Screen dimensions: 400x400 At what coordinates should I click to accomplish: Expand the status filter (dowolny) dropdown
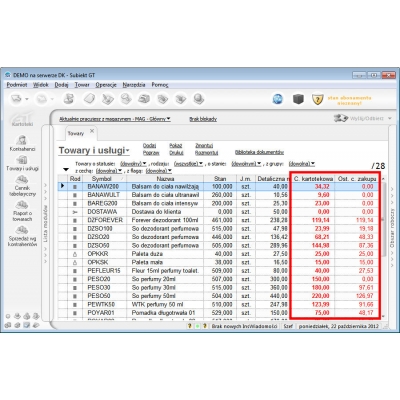pos(133,164)
